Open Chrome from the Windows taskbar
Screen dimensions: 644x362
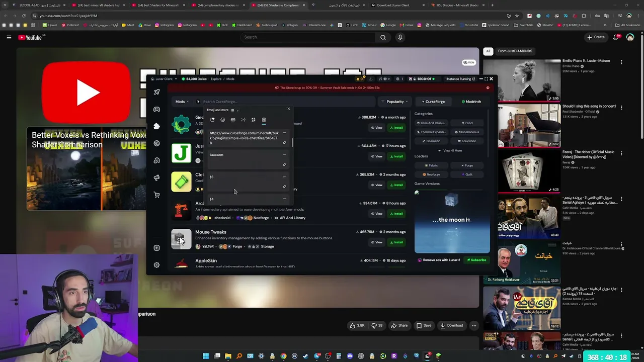pyautogui.click(x=283, y=356)
